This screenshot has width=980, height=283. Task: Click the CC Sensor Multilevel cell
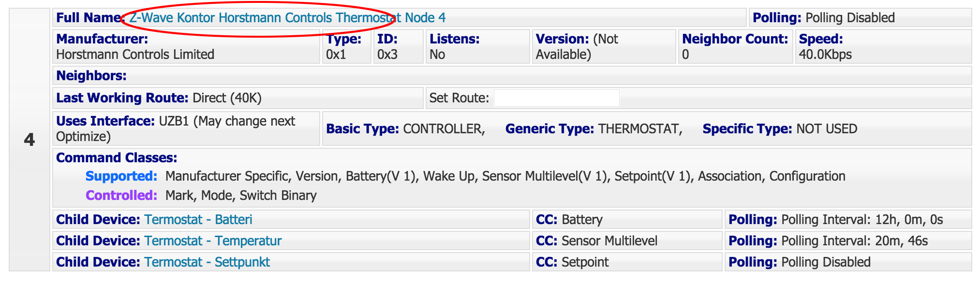click(x=627, y=241)
